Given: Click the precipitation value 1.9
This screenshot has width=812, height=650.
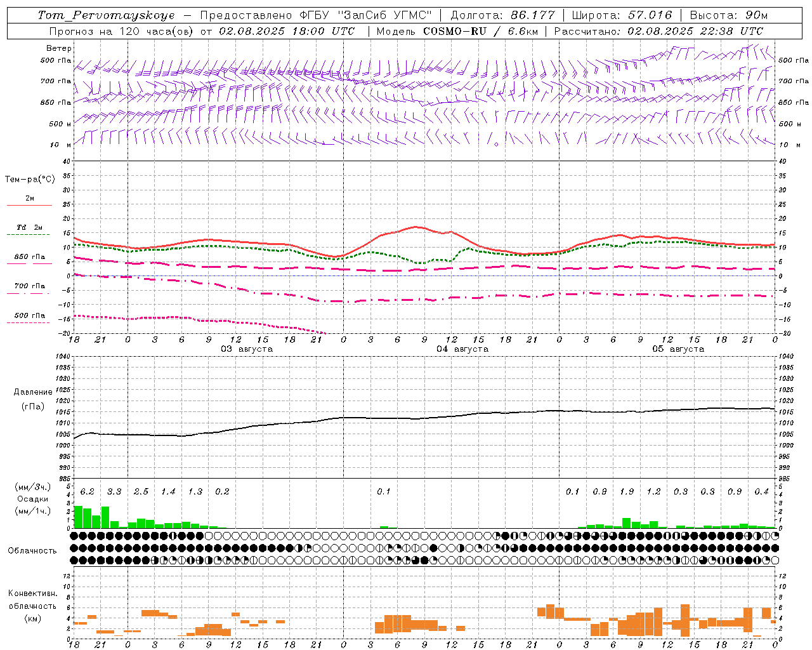Looking at the screenshot, I should pos(627,492).
